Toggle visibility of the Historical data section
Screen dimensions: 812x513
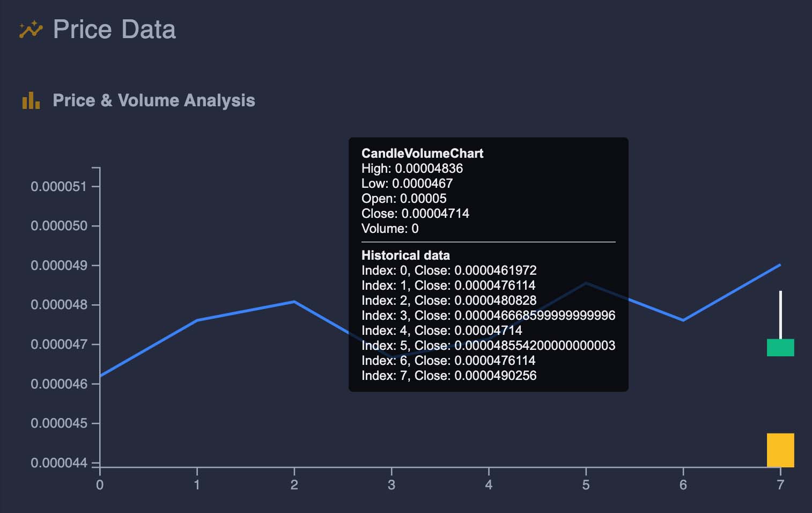[405, 255]
